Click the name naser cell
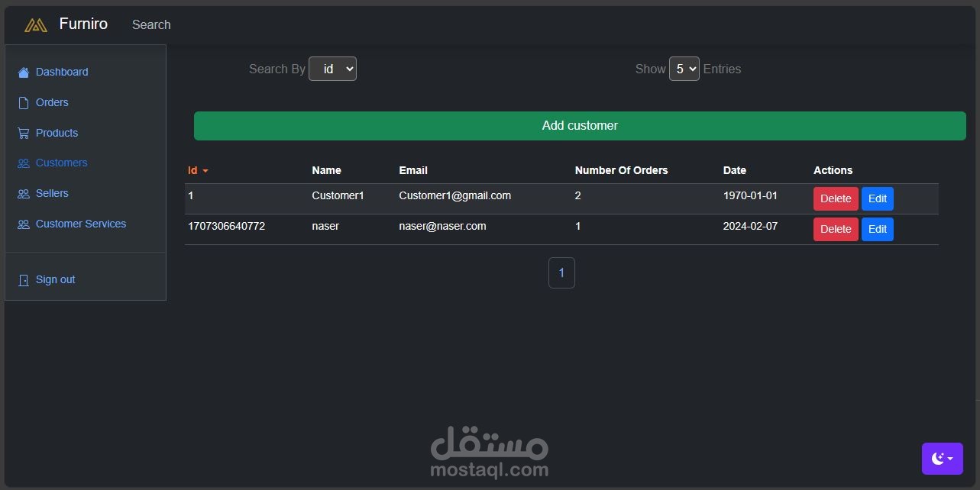This screenshot has height=490, width=980. tap(325, 226)
